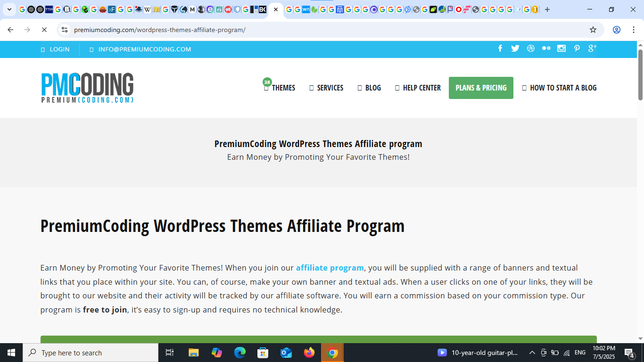The width and height of the screenshot is (644, 362).
Task: Open the Themes menu
Action: tap(280, 88)
